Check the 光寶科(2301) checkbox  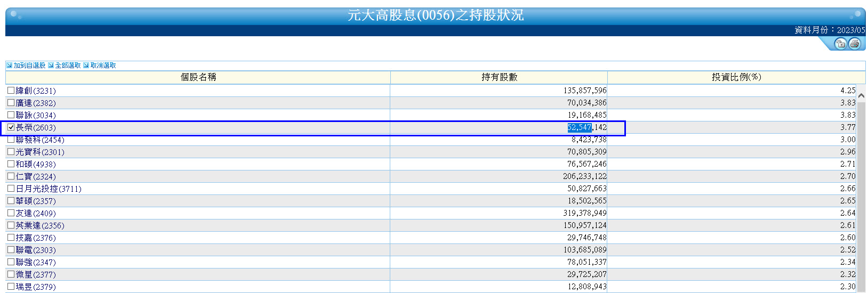click(11, 152)
